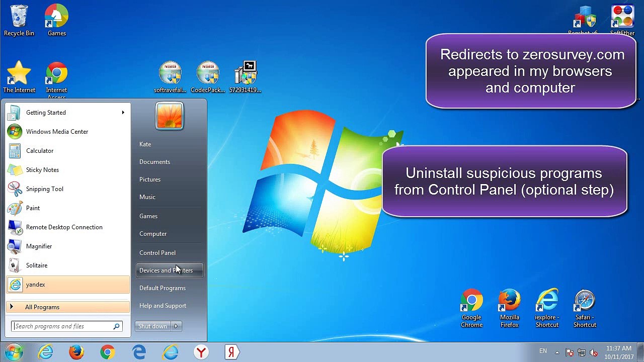This screenshot has height=362, width=644.
Task: Open the network tray icon
Action: click(582, 352)
